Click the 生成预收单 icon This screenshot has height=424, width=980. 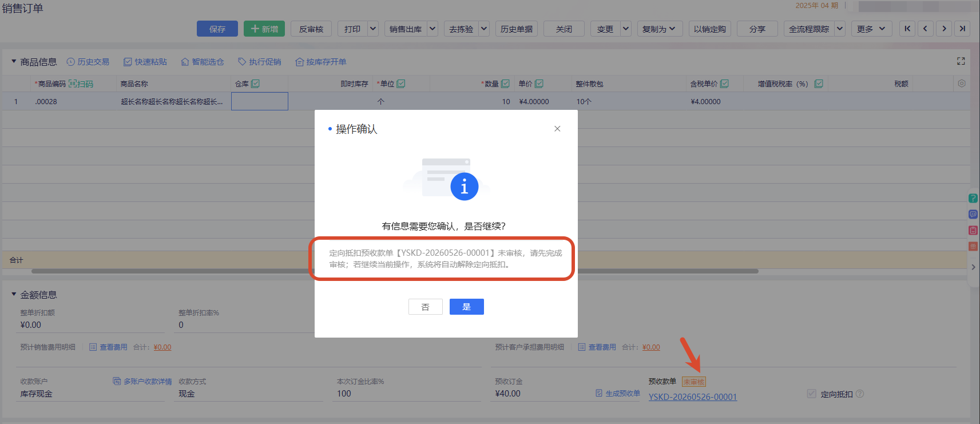(599, 393)
